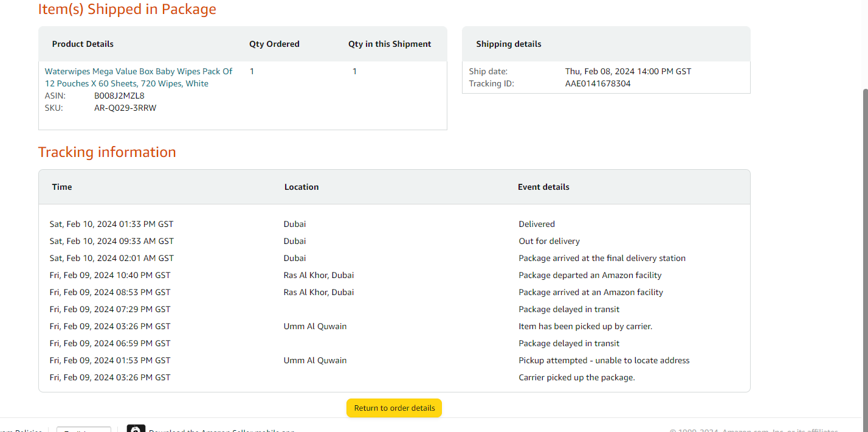This screenshot has height=432, width=868.
Task: Click 'Dubai' in the final delivery station row
Action: [295, 258]
